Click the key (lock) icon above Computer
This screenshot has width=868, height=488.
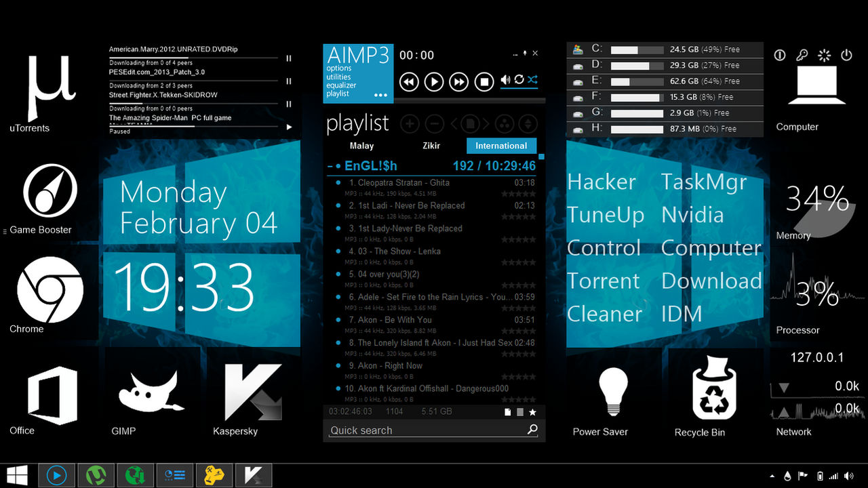(802, 56)
